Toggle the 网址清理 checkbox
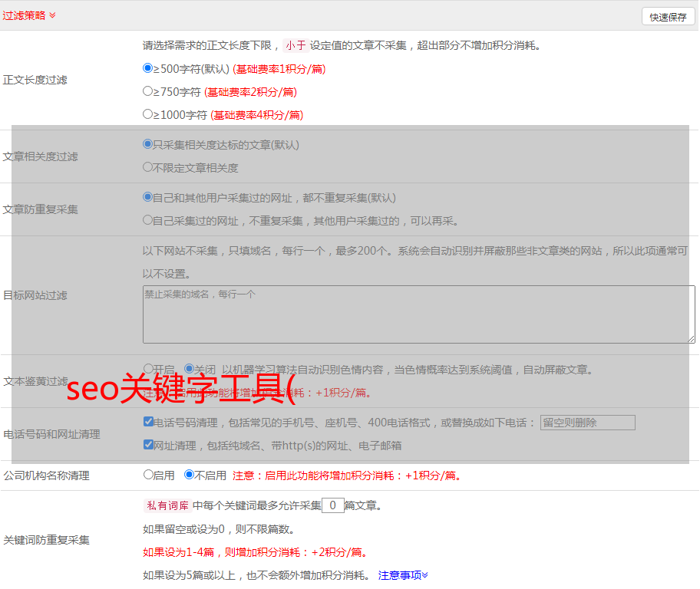 click(x=148, y=444)
